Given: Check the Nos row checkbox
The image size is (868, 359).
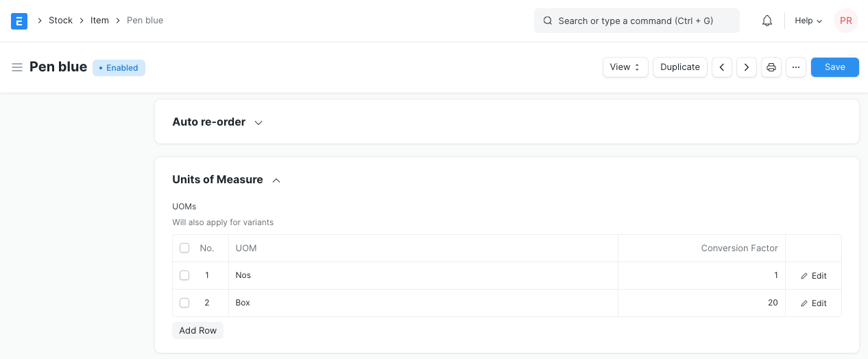Looking at the screenshot, I should coord(184,275).
